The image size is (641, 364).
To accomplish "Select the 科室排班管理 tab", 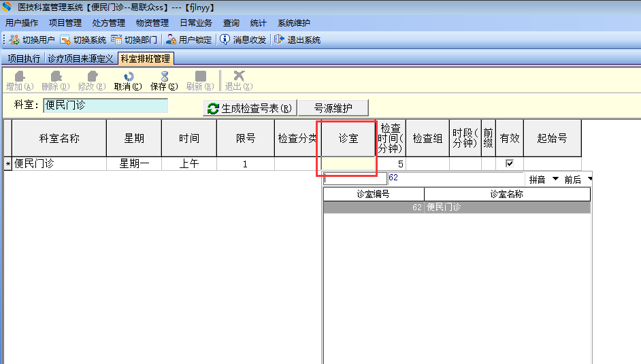I will [146, 59].
